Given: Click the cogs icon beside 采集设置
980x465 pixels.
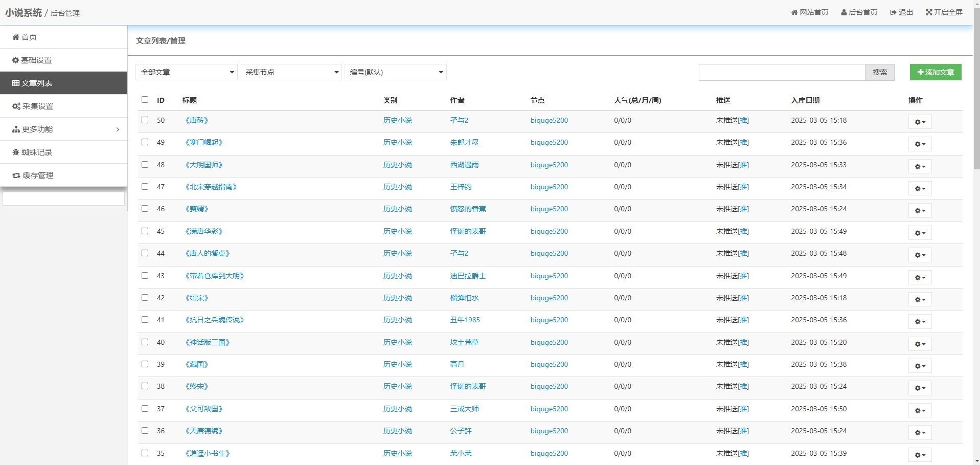Looking at the screenshot, I should [16, 106].
